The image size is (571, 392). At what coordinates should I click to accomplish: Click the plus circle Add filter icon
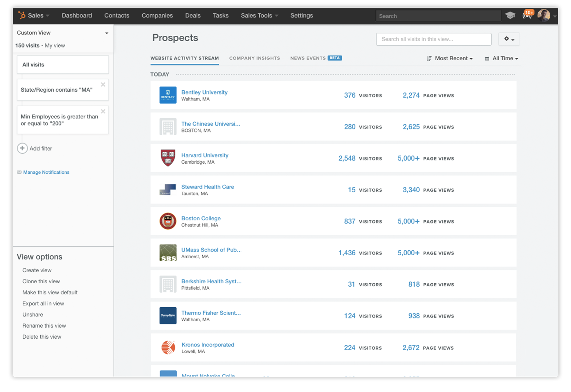[22, 148]
